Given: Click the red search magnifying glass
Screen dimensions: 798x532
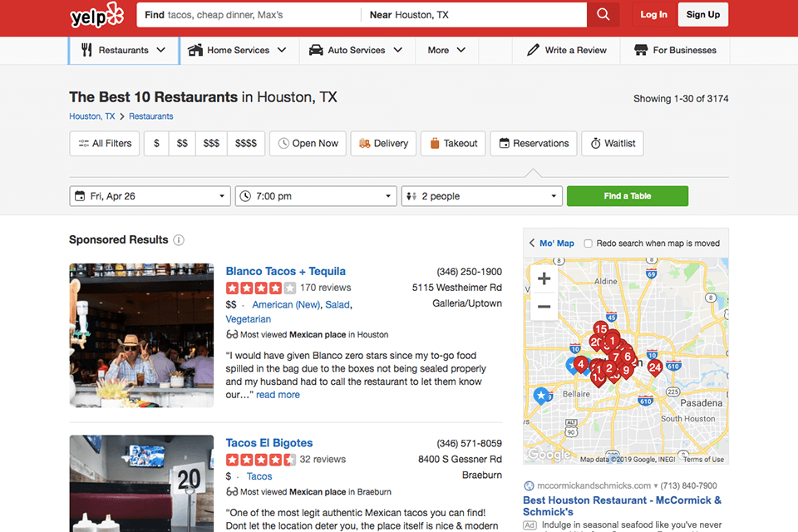Looking at the screenshot, I should click(603, 14).
